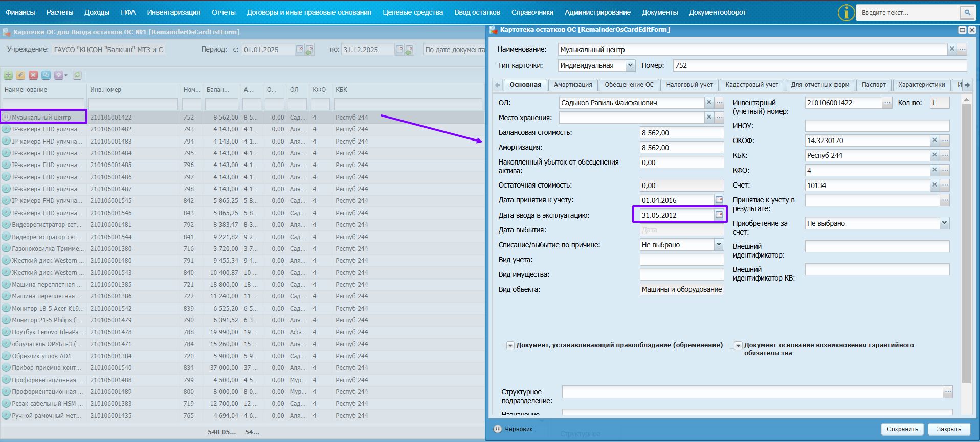This screenshot has width=980, height=442.
Task: Click the Номер field showing 752
Action: click(x=820, y=65)
